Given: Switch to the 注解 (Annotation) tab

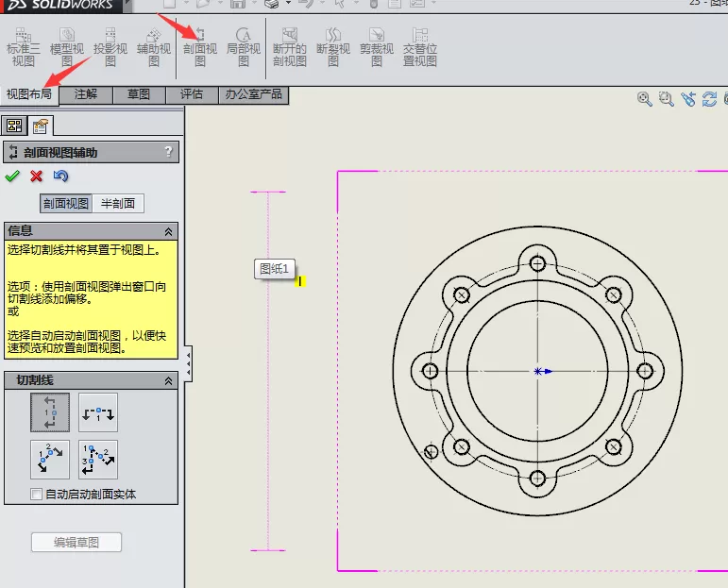Looking at the screenshot, I should tap(86, 94).
